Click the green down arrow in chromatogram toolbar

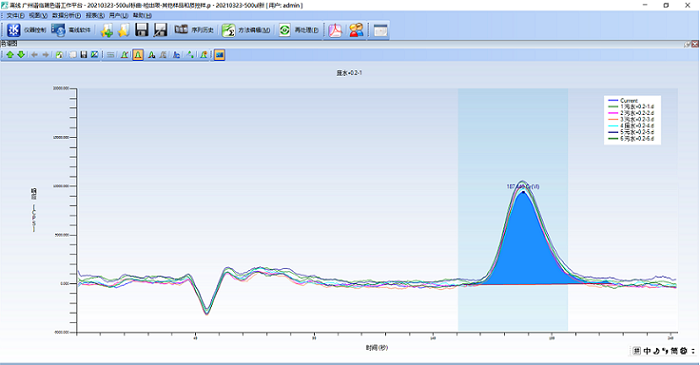(21, 54)
